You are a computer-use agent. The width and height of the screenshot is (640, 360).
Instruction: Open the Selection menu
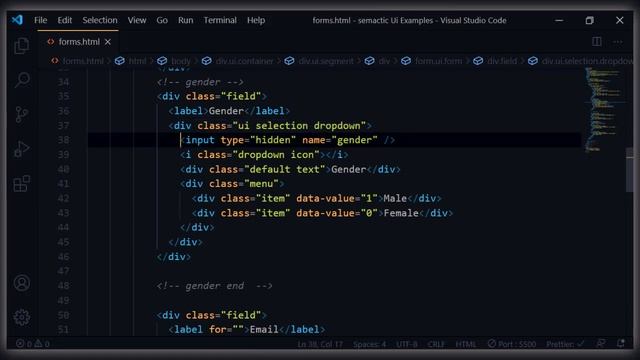pos(100,20)
